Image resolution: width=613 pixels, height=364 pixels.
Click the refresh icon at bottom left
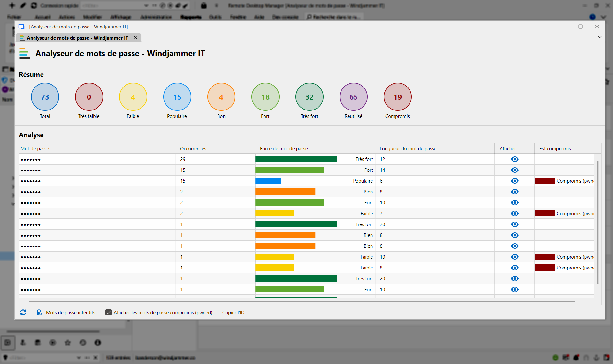23,312
